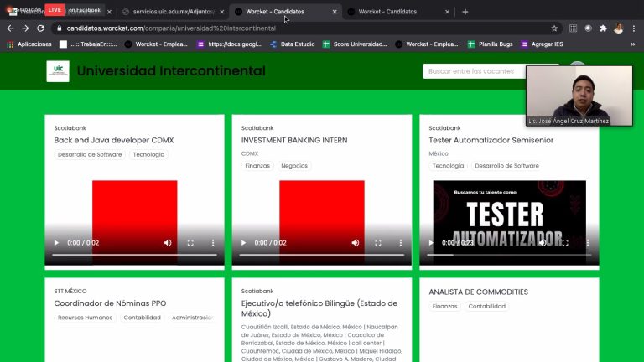The image size is (644, 362).
Task: Mute the Tester Automatizador video
Action: coord(543,242)
